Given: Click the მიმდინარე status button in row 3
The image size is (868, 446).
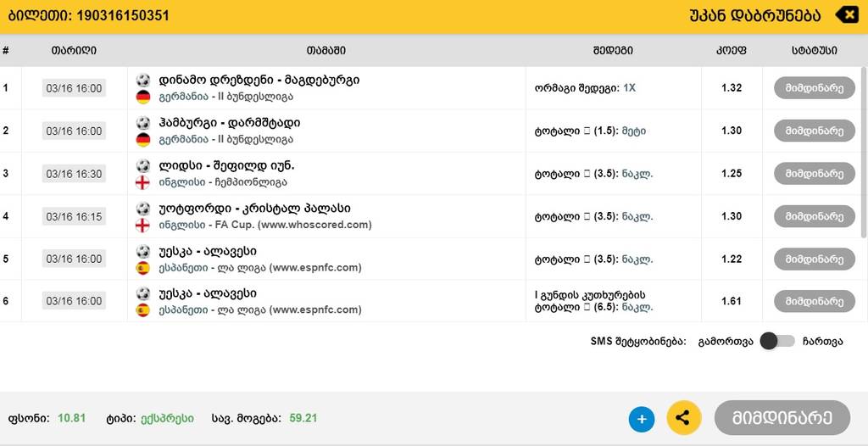Looking at the screenshot, I should [815, 174].
